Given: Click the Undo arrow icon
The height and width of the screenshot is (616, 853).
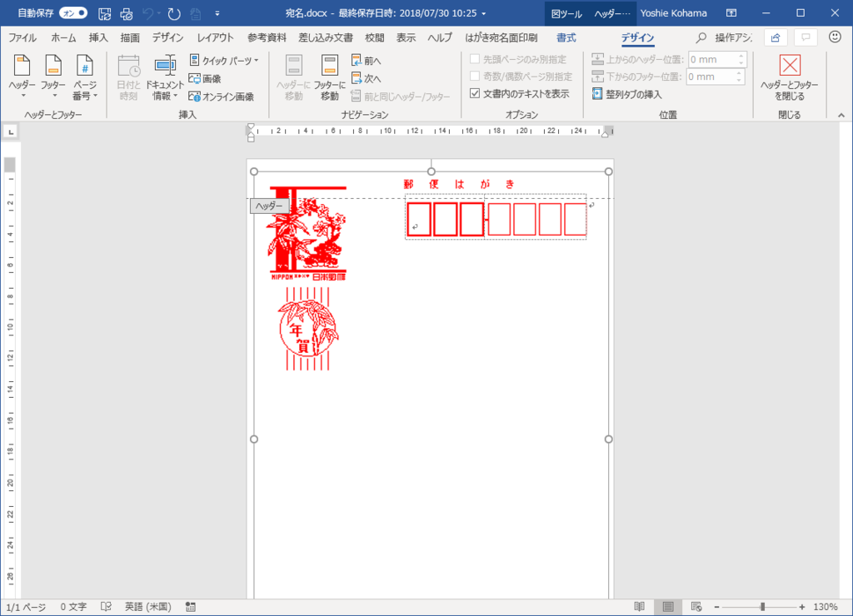Looking at the screenshot, I should coord(147,13).
